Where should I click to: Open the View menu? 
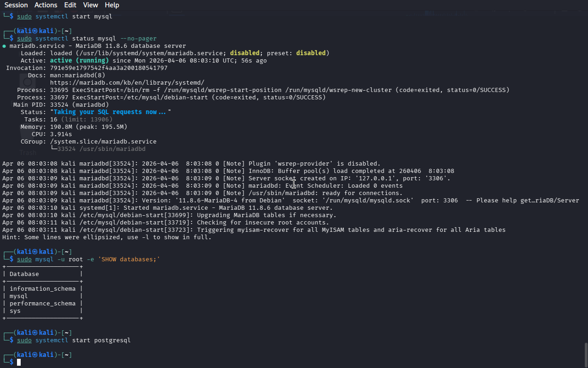click(x=90, y=5)
